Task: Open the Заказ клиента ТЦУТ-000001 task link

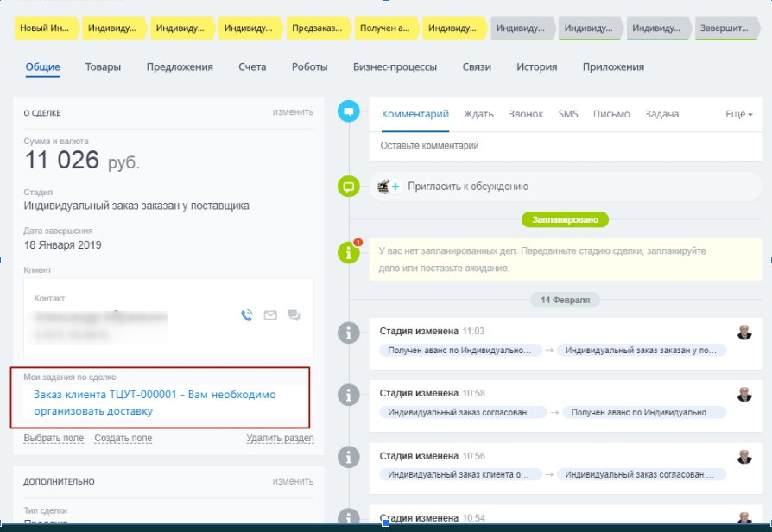Action: pyautogui.click(x=155, y=402)
